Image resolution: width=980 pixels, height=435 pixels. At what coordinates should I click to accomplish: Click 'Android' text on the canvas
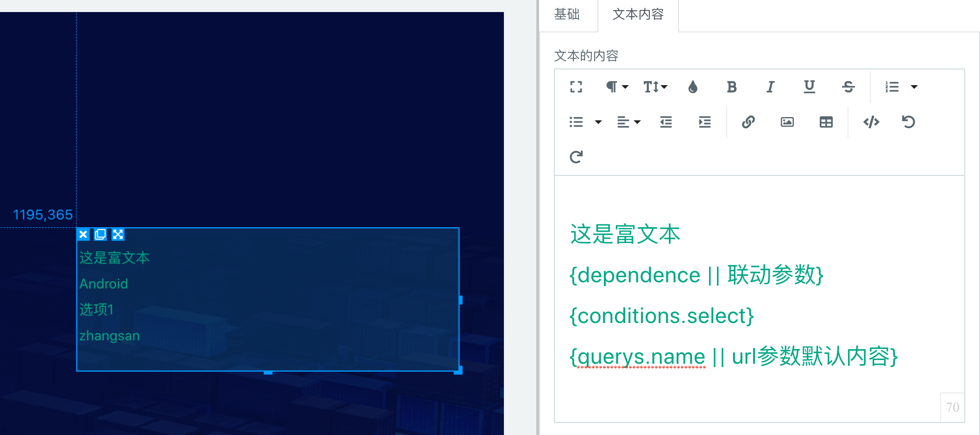coord(104,284)
